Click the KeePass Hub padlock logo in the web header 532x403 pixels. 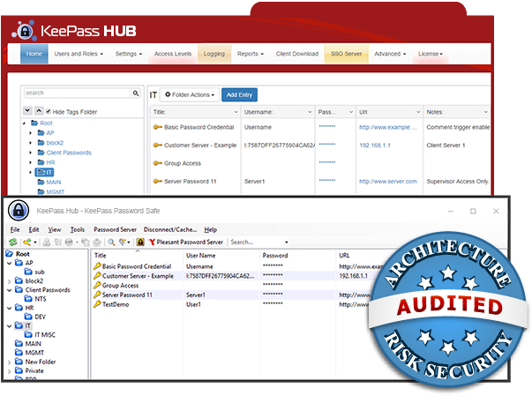coord(25,31)
